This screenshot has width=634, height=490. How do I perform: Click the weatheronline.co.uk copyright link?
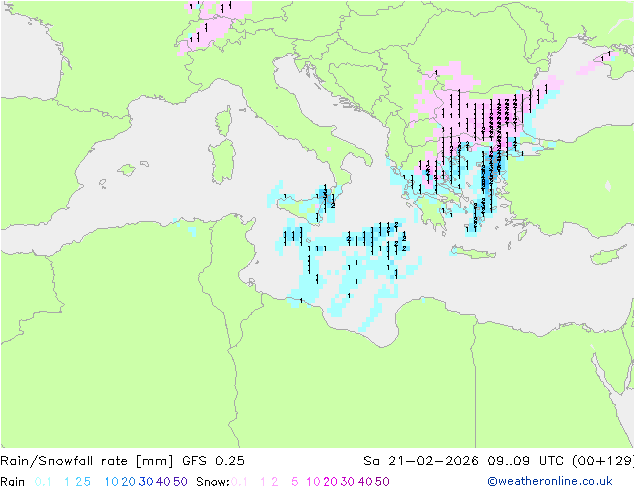coord(550,481)
